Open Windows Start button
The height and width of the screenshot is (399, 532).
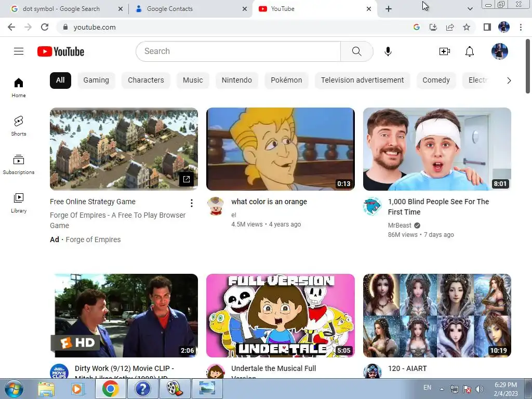14,389
